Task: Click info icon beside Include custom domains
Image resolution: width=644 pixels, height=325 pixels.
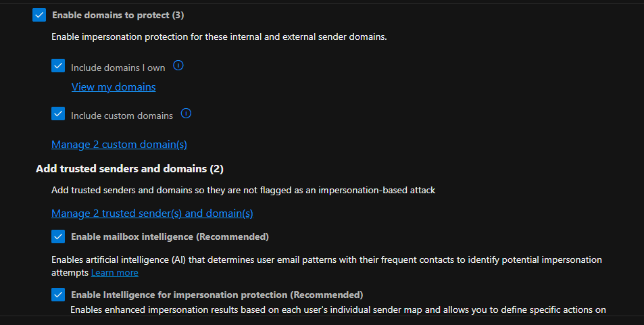Action: 187,114
